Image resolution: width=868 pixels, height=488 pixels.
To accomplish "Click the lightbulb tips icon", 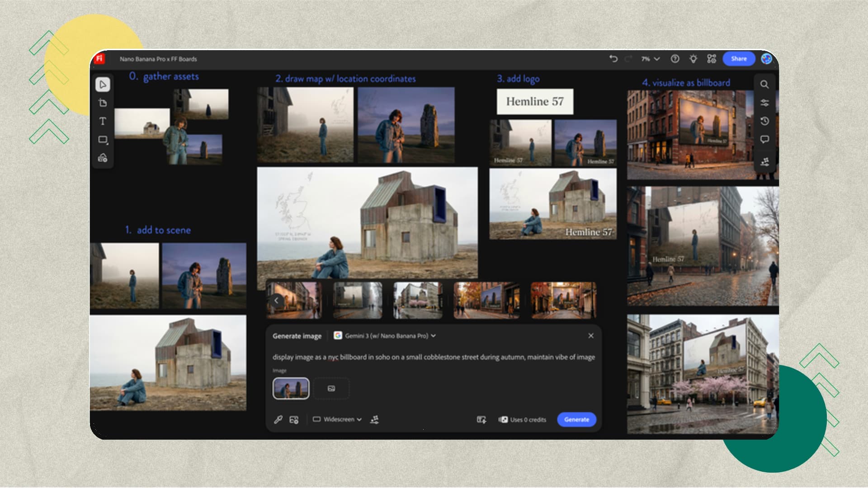I will 693,59.
